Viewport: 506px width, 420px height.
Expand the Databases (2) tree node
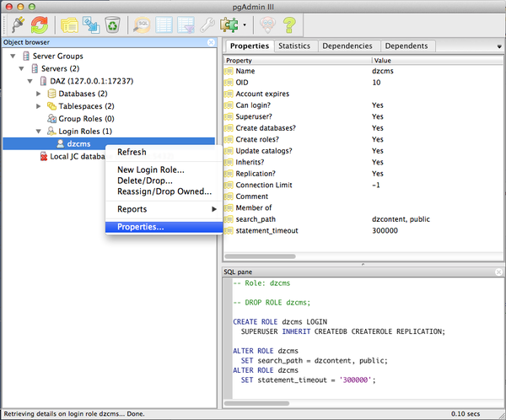tap(39, 94)
